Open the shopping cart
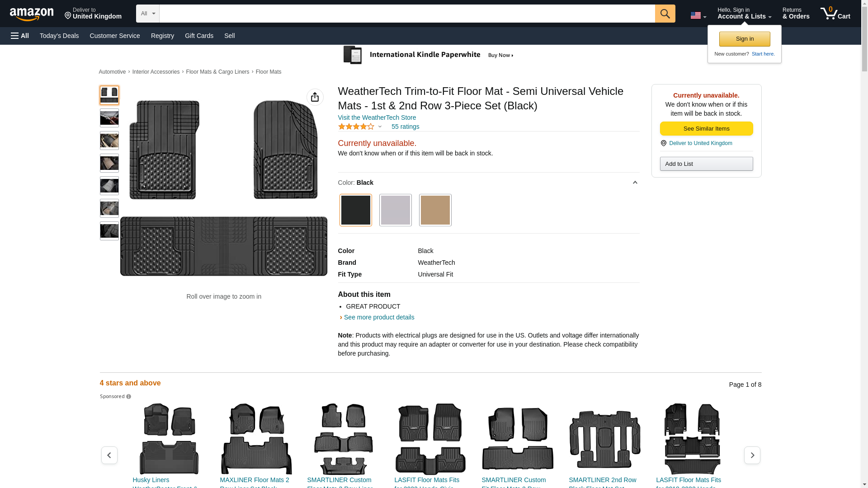The image size is (868, 488). 835,14
